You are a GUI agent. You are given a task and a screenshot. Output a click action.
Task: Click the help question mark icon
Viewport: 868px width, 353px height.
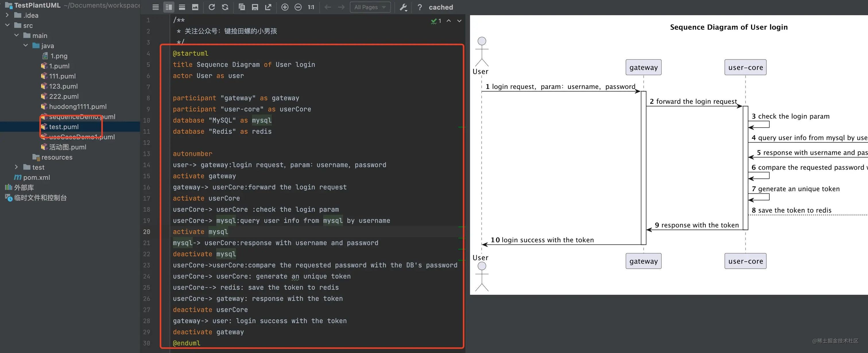pos(419,7)
